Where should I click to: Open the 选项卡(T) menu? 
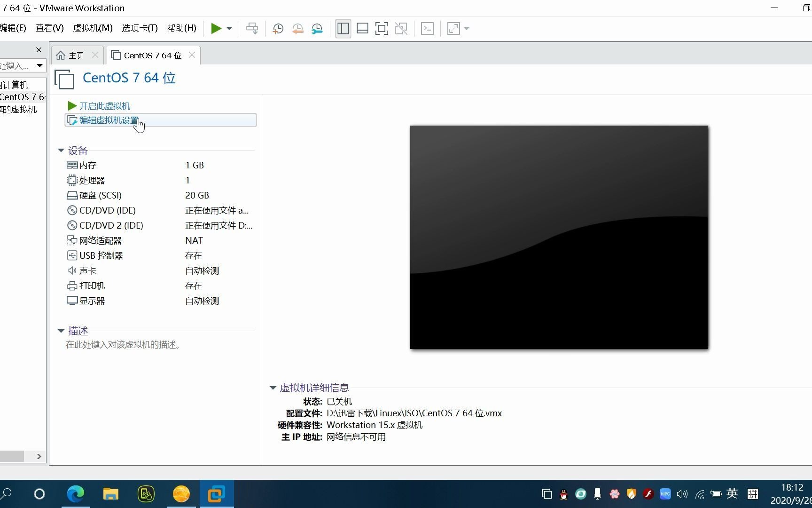tap(140, 28)
